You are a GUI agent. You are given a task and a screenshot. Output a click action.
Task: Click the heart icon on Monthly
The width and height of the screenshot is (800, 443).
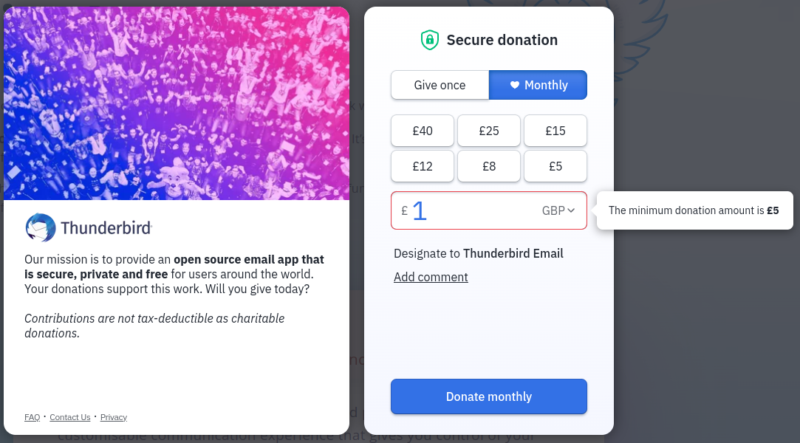[515, 86]
